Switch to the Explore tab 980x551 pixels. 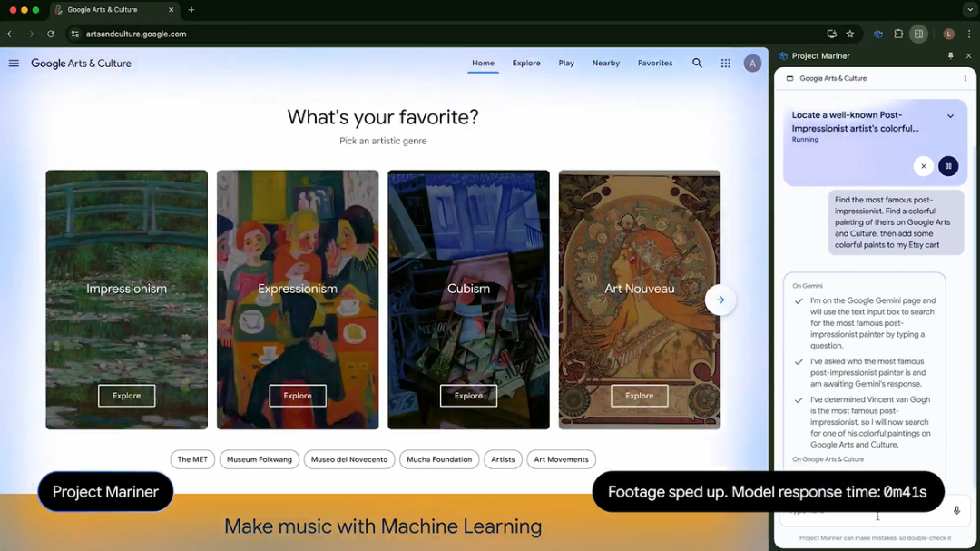(x=526, y=64)
